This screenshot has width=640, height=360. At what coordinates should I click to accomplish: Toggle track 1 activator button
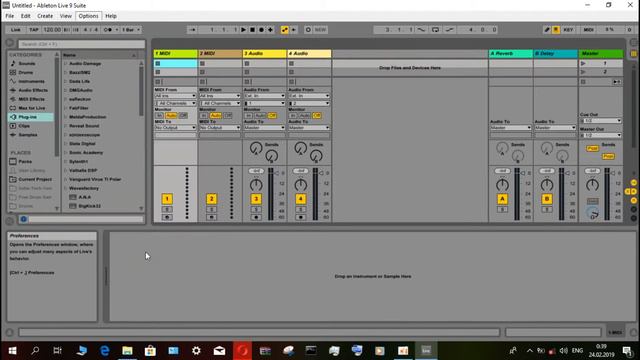[167, 199]
